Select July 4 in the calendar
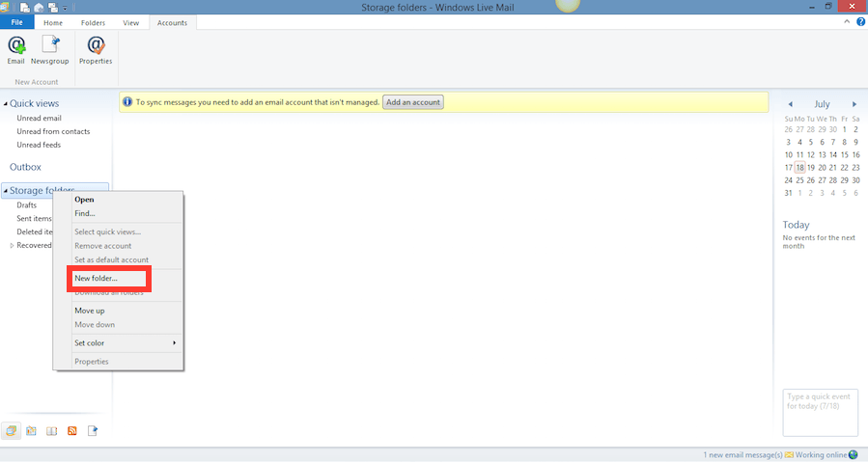The width and height of the screenshot is (868, 462). tap(799, 142)
